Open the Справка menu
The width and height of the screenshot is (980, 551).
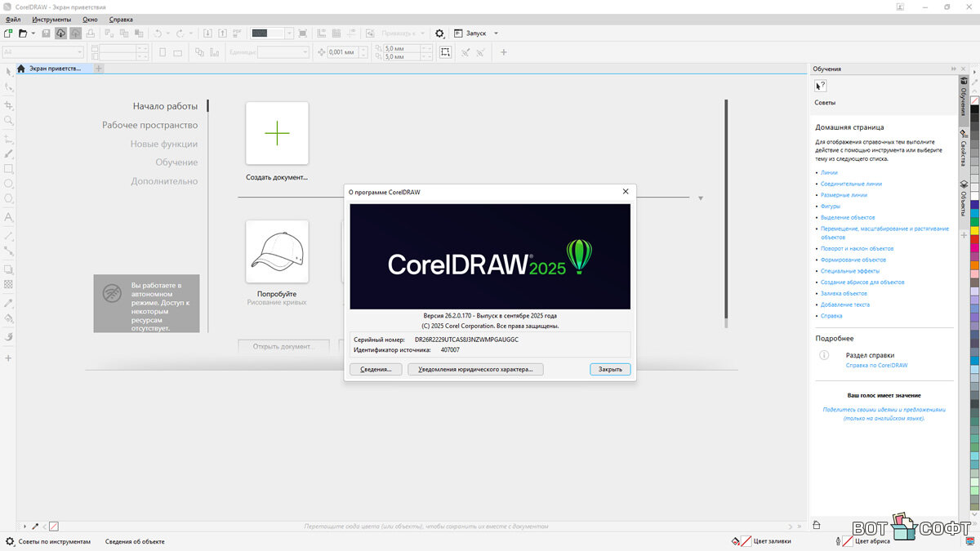click(x=121, y=19)
